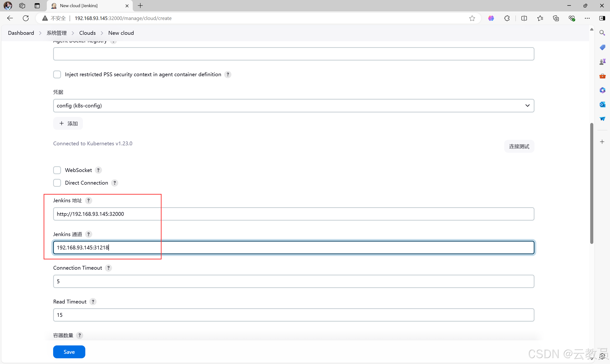Show help for 容器数量 field
The height and width of the screenshot is (364, 610).
80,335
